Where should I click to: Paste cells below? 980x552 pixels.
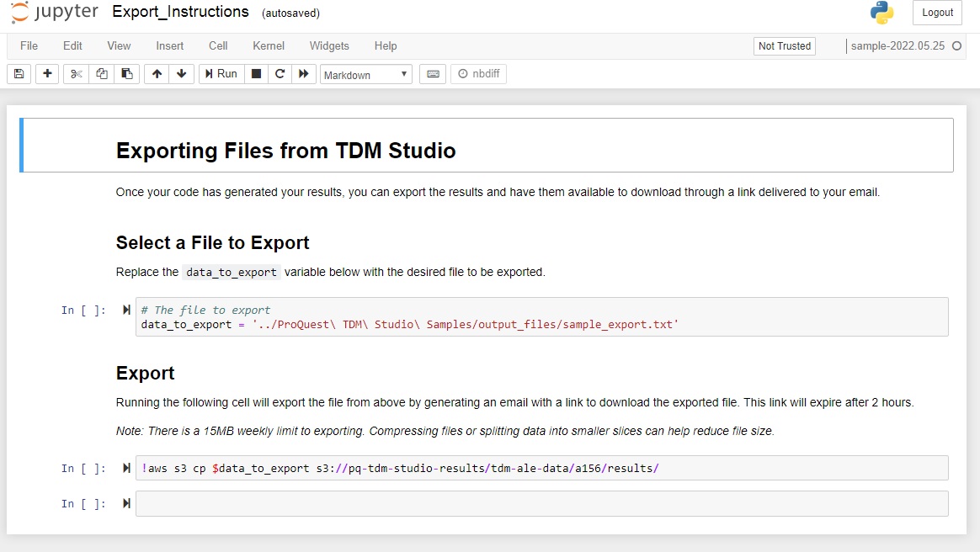pyautogui.click(x=127, y=74)
